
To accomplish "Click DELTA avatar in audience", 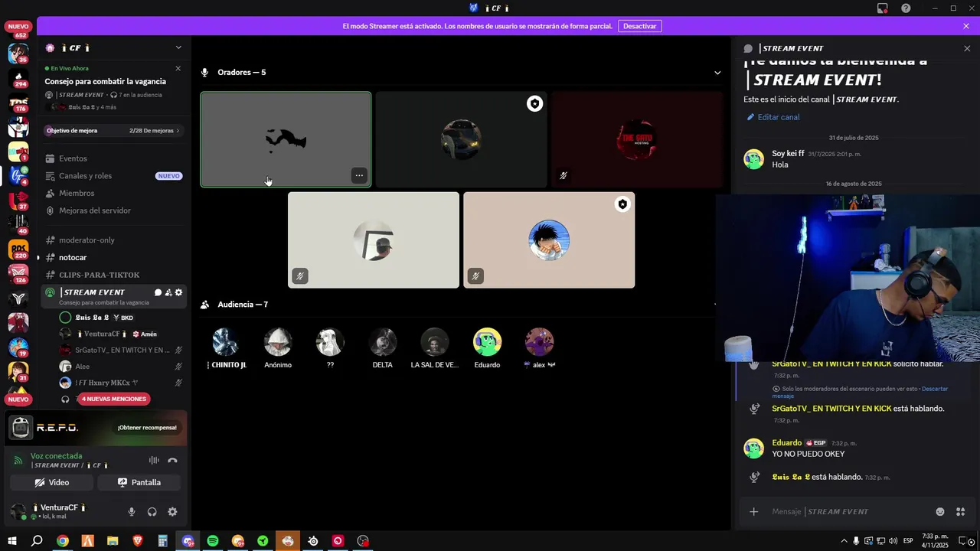I will 383,342.
